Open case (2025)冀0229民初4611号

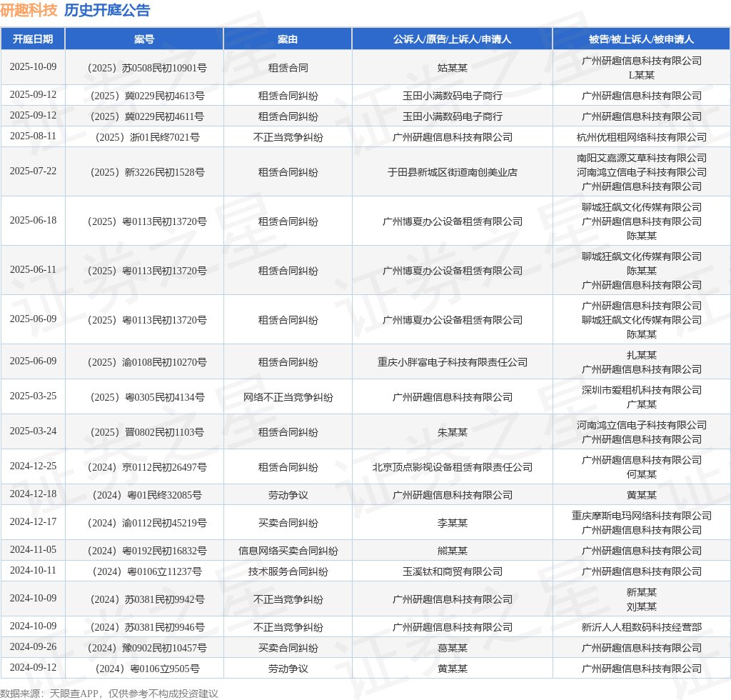[x=147, y=116]
